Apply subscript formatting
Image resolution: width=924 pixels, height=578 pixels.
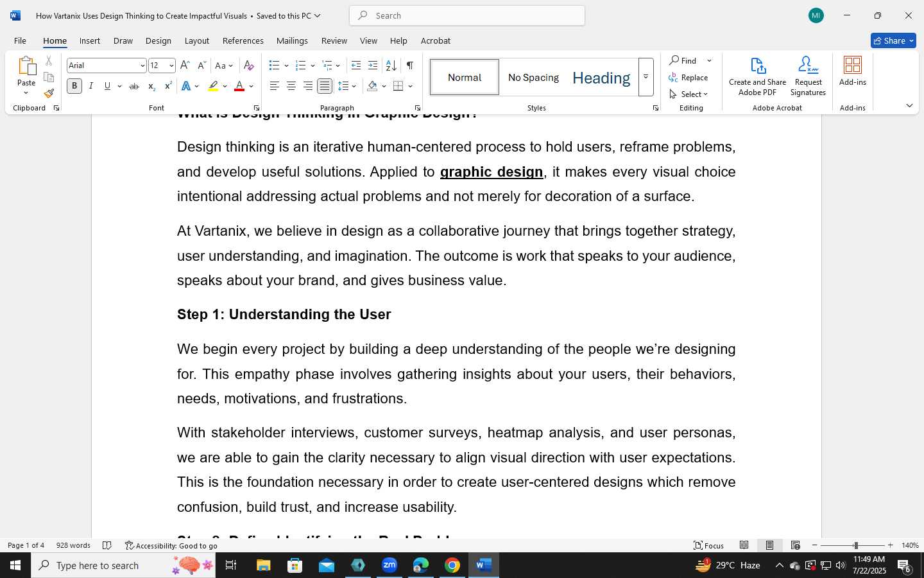pos(151,86)
